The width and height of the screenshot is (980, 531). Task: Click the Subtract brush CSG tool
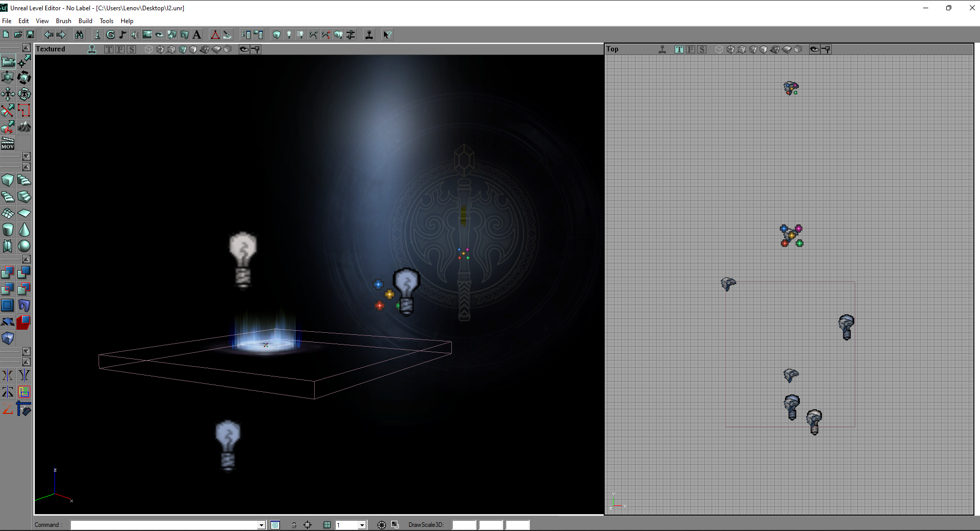tap(24, 272)
